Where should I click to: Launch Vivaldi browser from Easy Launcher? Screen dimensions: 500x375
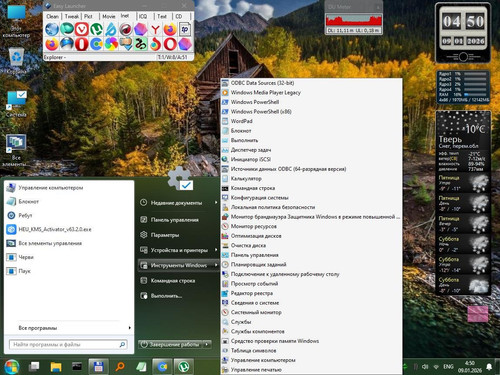tap(82, 29)
